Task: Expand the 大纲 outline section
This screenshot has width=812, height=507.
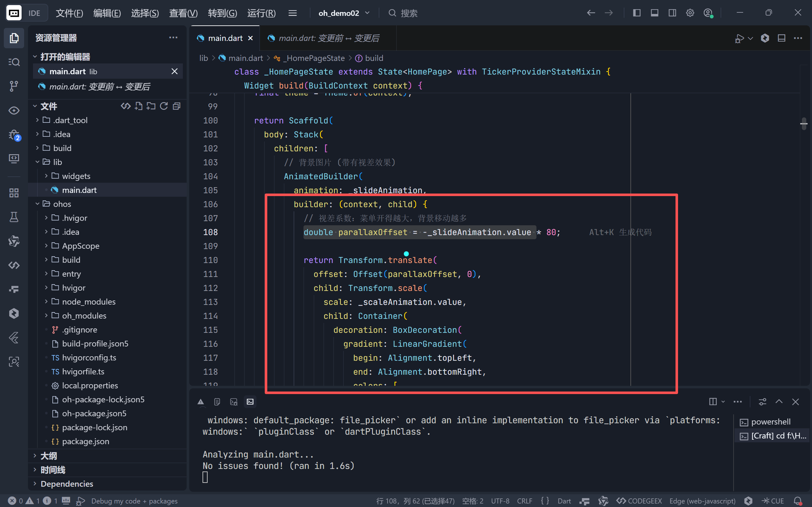Action: [49, 456]
